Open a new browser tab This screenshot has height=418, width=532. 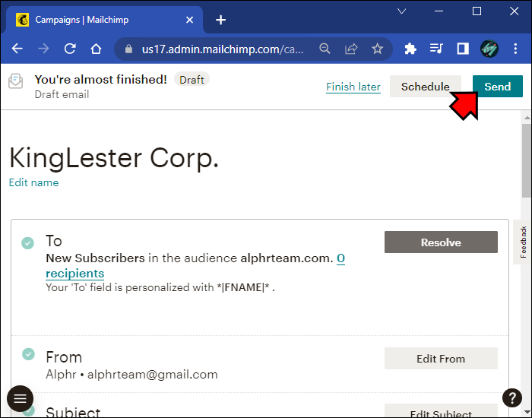coord(221,20)
